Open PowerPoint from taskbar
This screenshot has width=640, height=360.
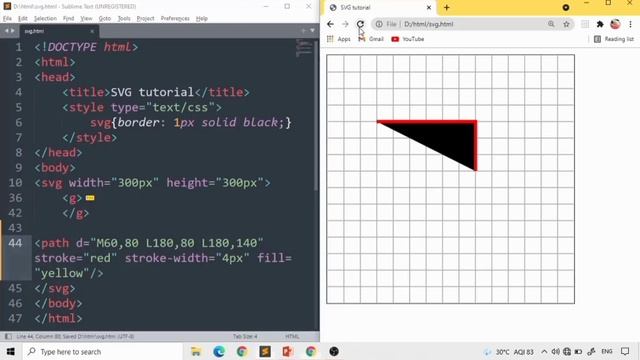pos(288,351)
